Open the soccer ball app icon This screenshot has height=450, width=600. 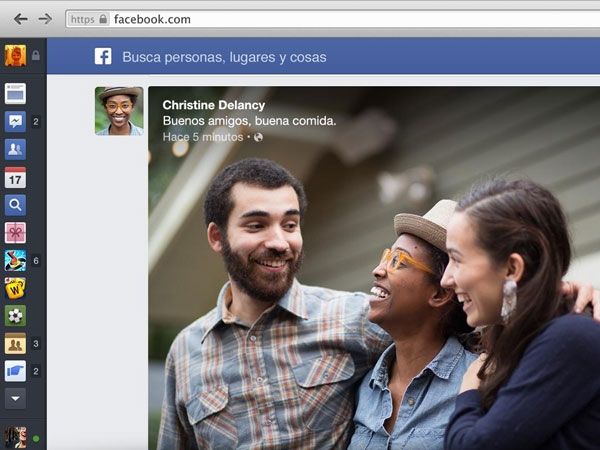coord(15,316)
